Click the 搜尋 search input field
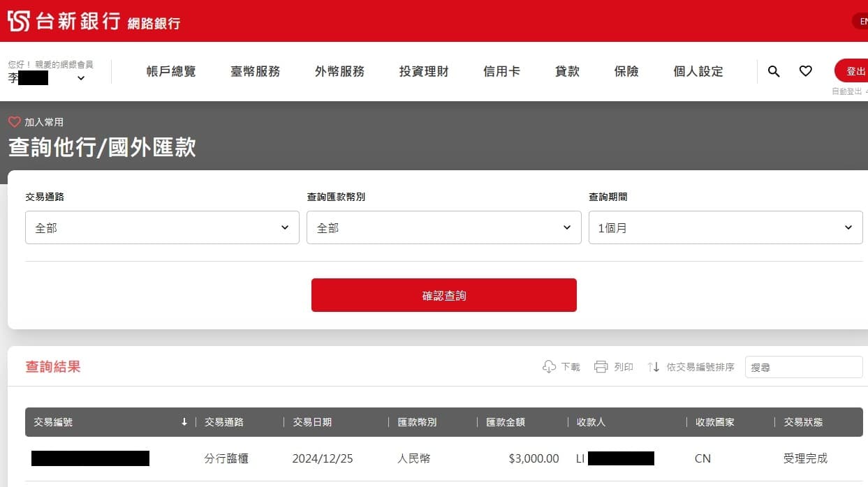 pyautogui.click(x=804, y=367)
